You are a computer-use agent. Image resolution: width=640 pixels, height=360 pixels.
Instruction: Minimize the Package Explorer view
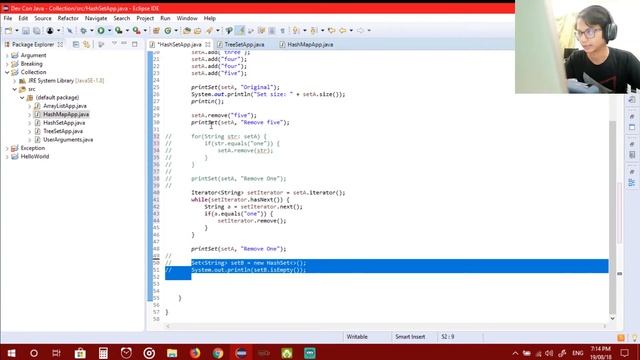124,44
